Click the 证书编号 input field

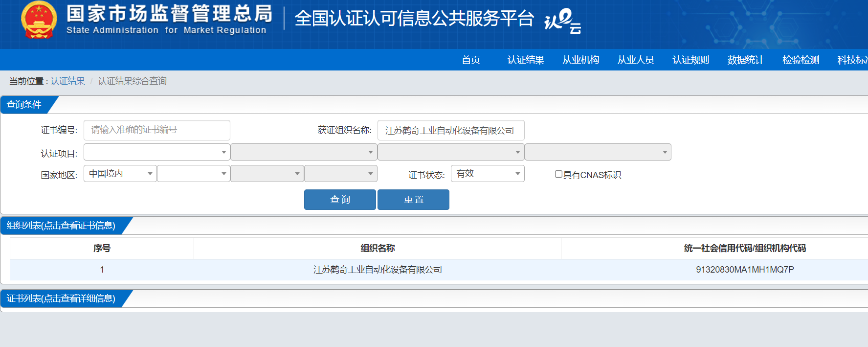[x=157, y=130]
